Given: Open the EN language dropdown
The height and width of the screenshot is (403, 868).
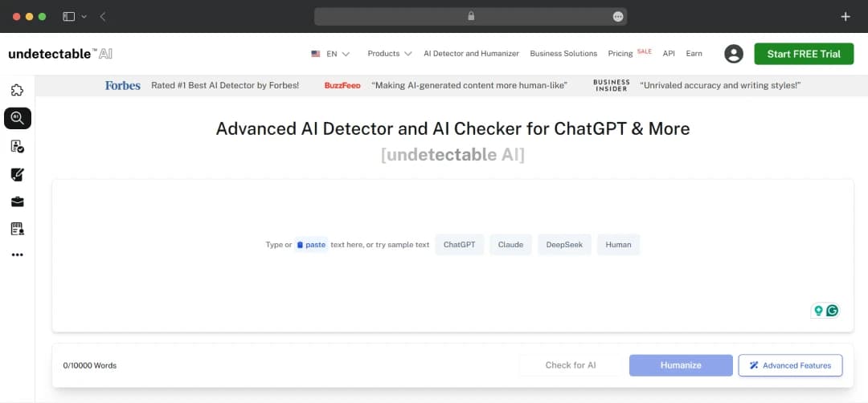Looking at the screenshot, I should click(x=330, y=54).
